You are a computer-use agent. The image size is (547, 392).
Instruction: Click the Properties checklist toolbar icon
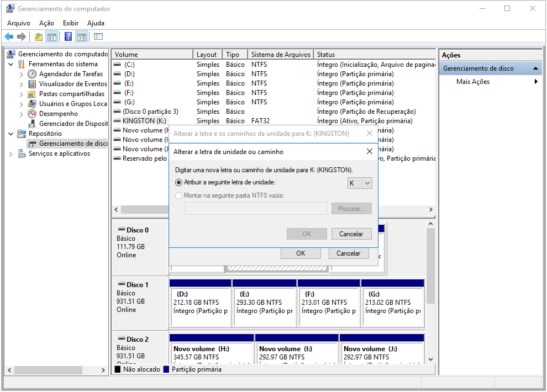point(98,37)
